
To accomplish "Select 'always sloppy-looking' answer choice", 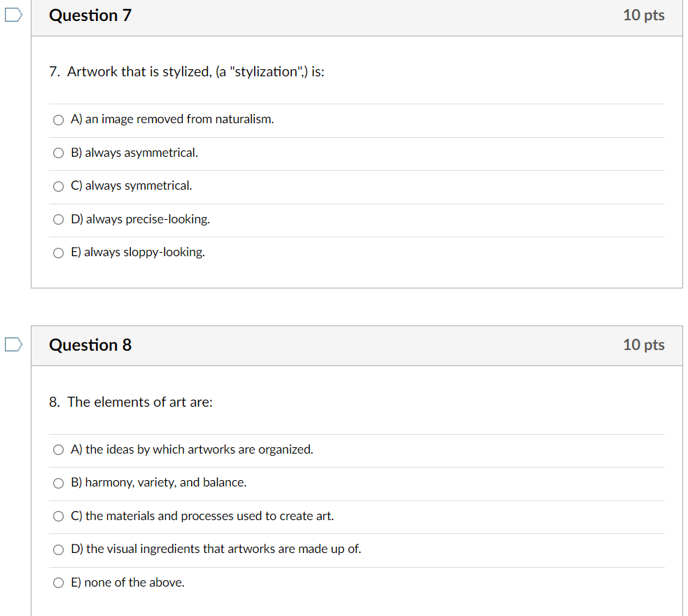I will click(58, 253).
